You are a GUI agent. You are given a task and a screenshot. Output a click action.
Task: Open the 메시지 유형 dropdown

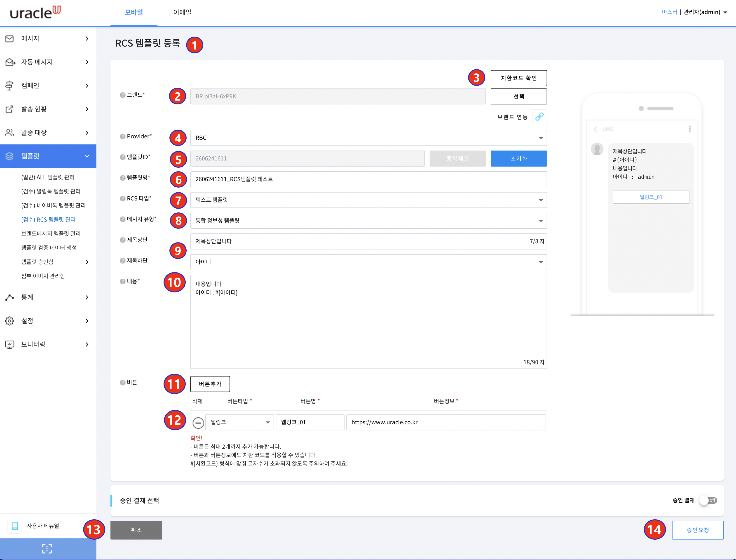pos(368,221)
